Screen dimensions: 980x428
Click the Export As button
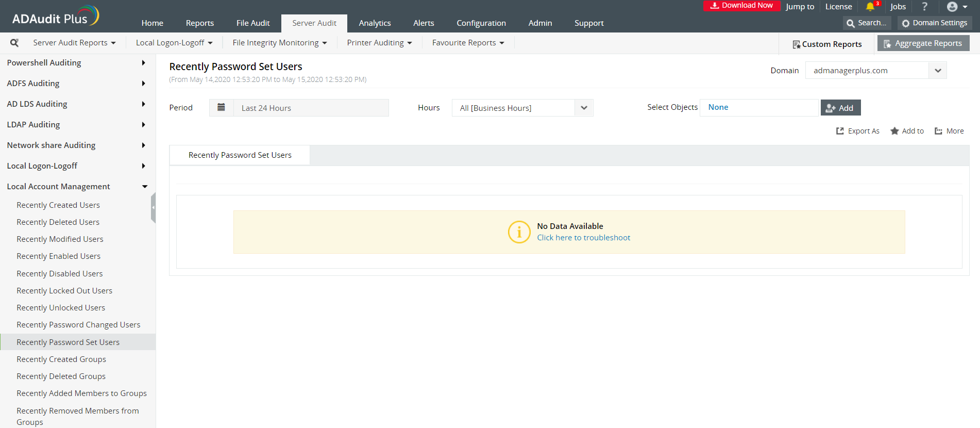(x=858, y=131)
